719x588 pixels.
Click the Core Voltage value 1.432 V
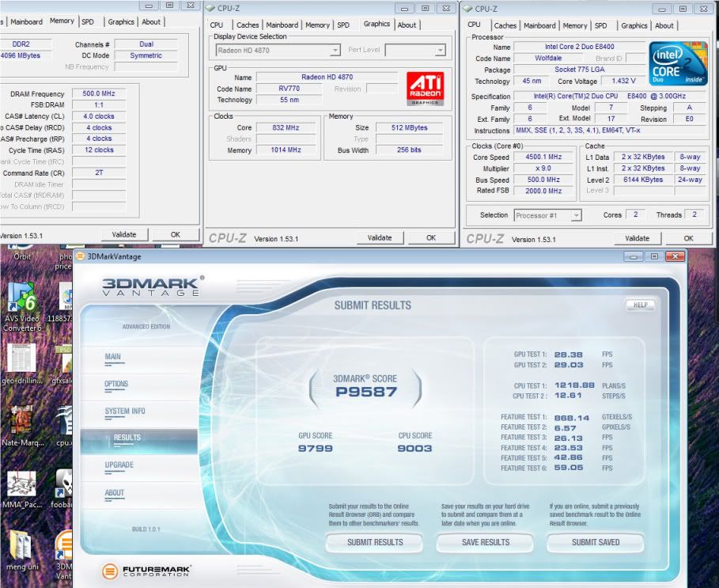click(623, 81)
